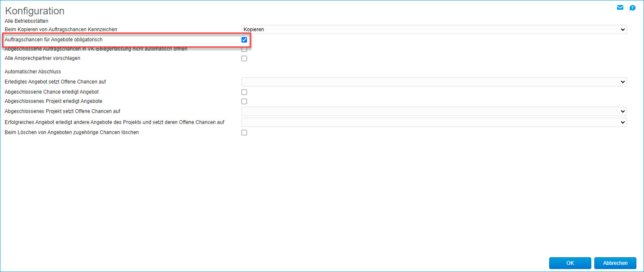The image size is (644, 272).
Task: Expand the 'Erfolgreiches Angebot erledigt andere' dropdown
Action: click(434, 122)
